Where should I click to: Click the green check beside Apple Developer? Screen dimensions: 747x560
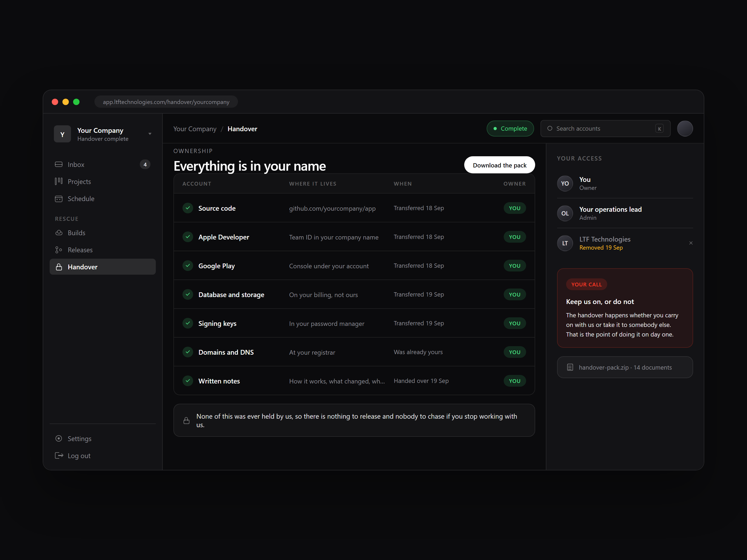(x=188, y=237)
